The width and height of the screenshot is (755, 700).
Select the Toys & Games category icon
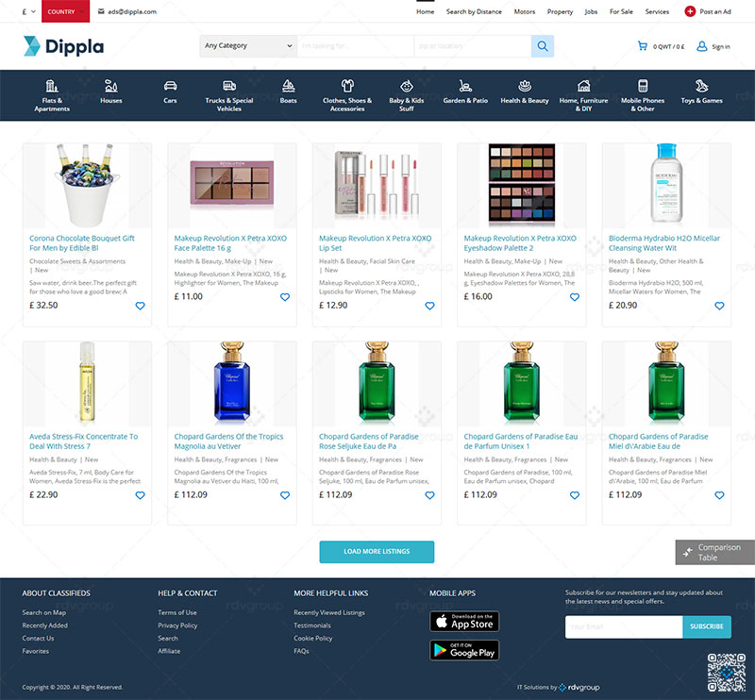coord(701,86)
